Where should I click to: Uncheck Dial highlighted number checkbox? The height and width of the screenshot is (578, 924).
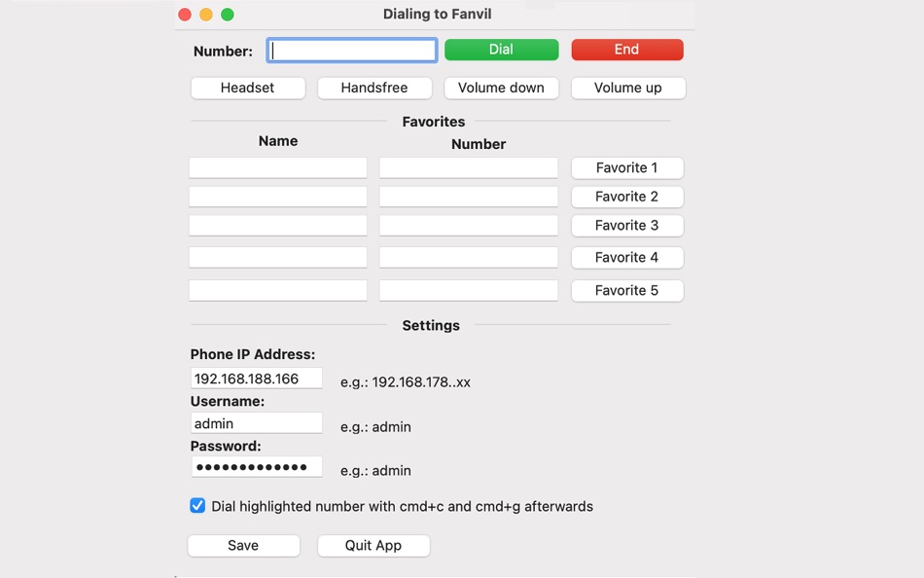coord(197,506)
